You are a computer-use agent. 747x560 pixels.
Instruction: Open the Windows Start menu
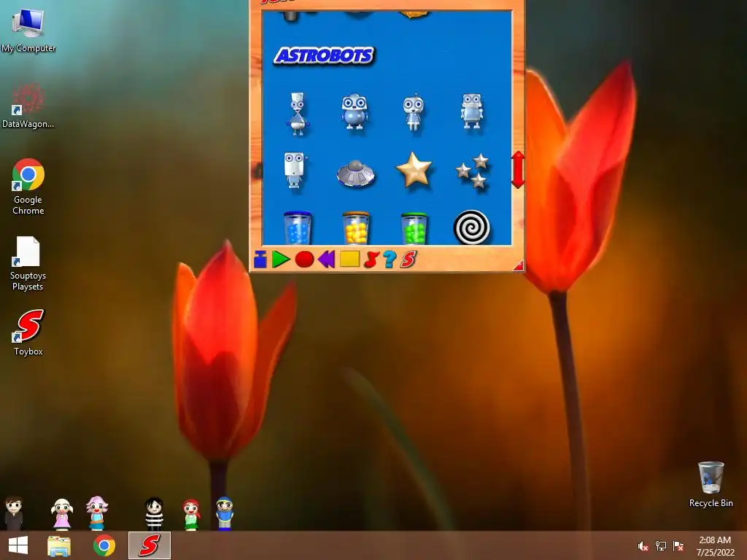point(18,545)
